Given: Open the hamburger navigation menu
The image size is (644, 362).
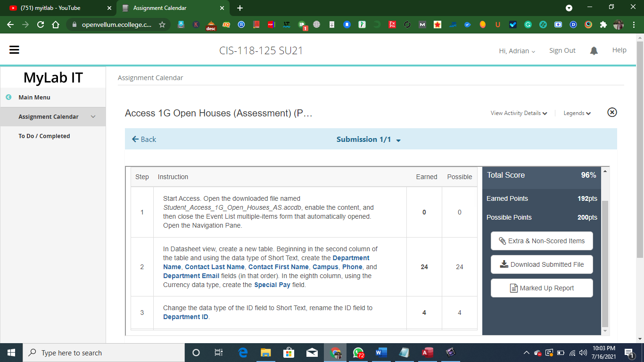Looking at the screenshot, I should click(x=14, y=49).
